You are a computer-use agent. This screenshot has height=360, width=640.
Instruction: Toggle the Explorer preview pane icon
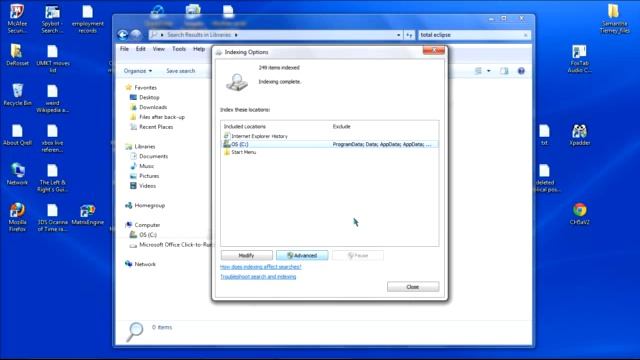504,71
